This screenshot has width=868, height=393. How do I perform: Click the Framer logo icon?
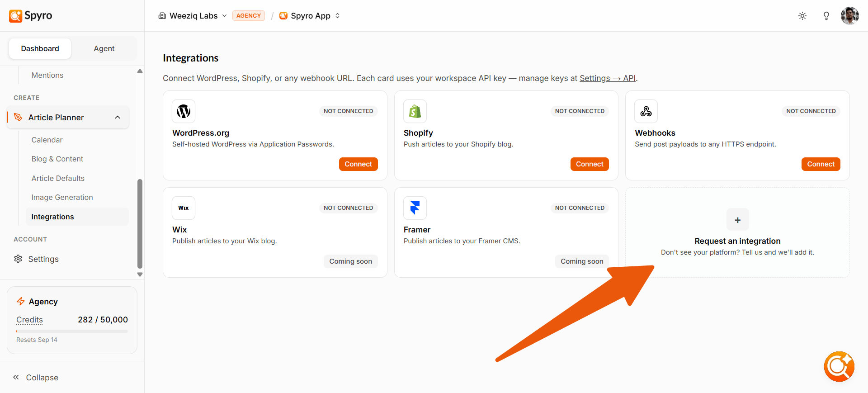(x=415, y=208)
